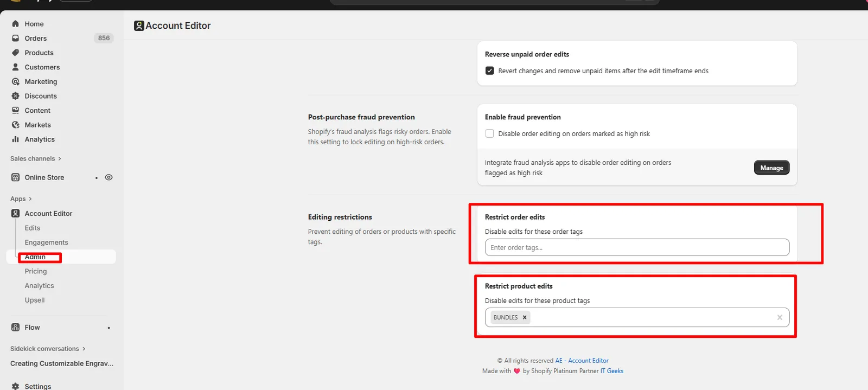
Task: Select the Admin subpage
Action: (35, 257)
